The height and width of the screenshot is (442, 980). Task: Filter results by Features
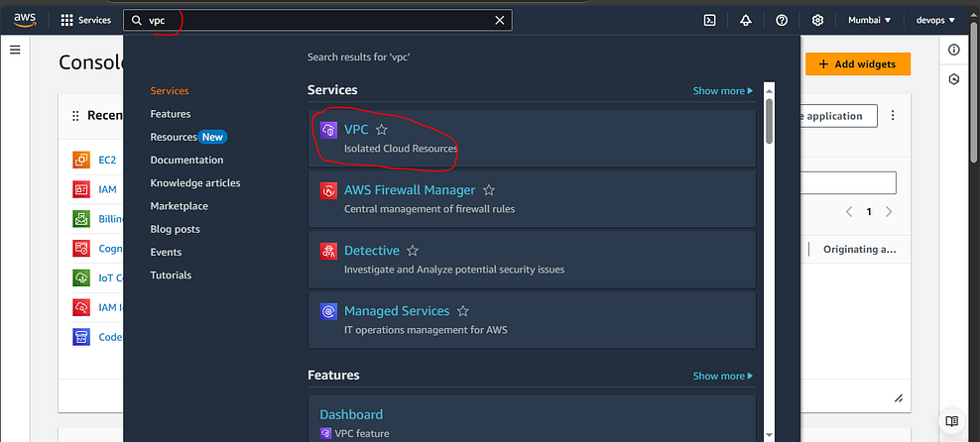click(171, 114)
